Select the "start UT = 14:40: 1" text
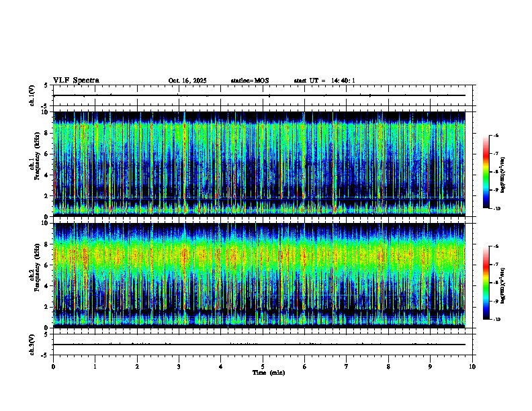The width and height of the screenshot is (532, 411). click(x=324, y=81)
